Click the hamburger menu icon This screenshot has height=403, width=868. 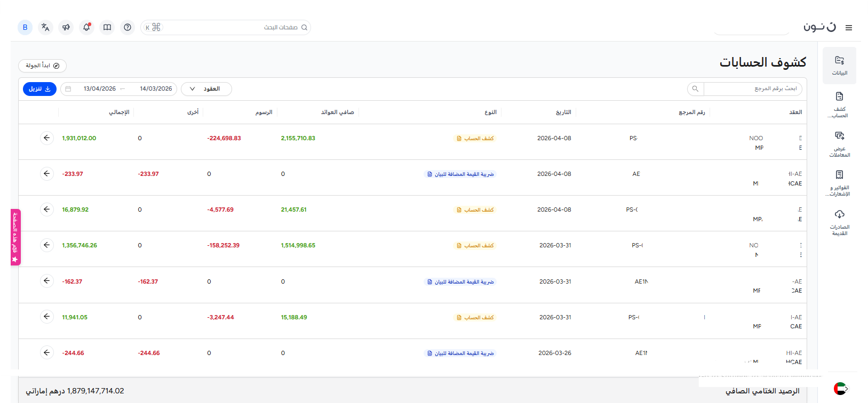(x=849, y=28)
